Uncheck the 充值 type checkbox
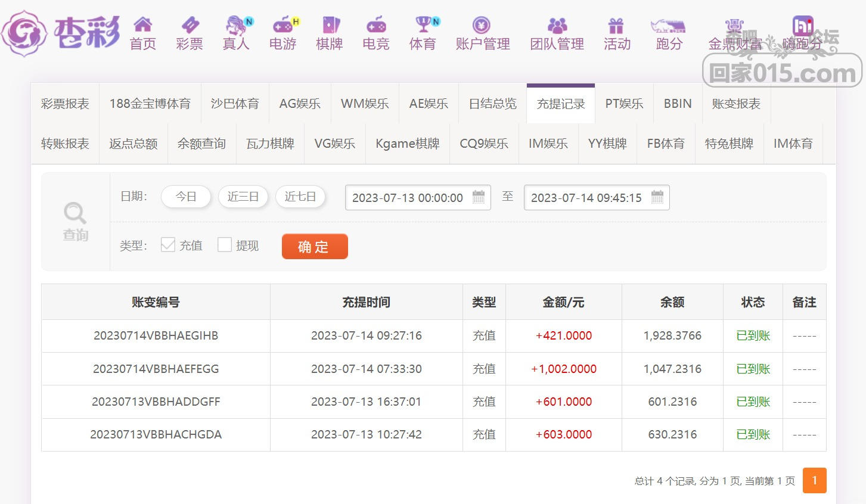 [x=168, y=245]
